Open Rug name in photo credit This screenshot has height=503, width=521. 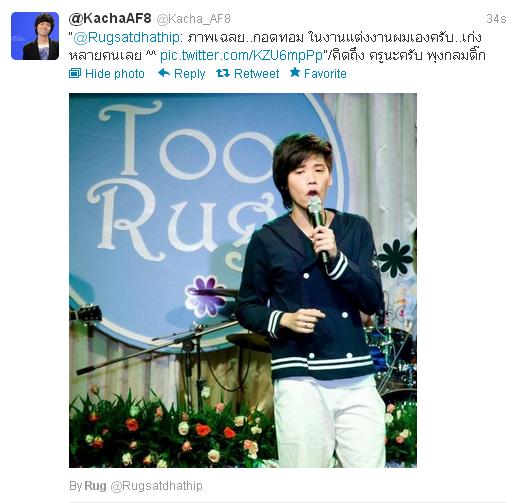(95, 486)
